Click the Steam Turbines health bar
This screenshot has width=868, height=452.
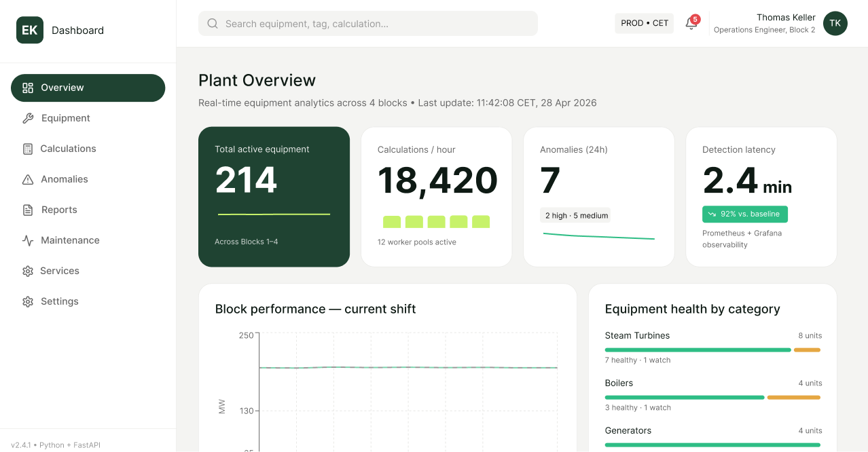(712, 350)
